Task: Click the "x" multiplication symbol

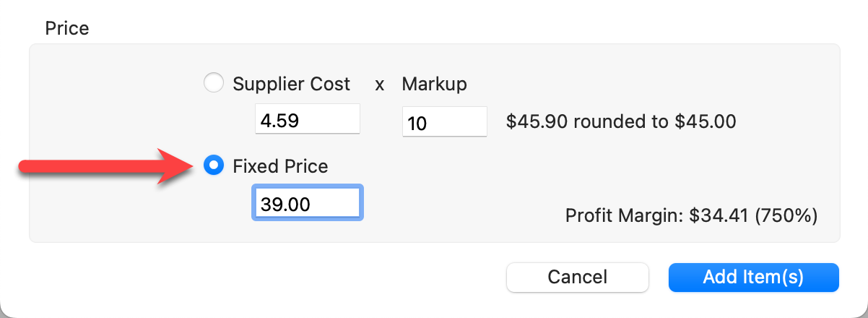Action: coord(379,85)
